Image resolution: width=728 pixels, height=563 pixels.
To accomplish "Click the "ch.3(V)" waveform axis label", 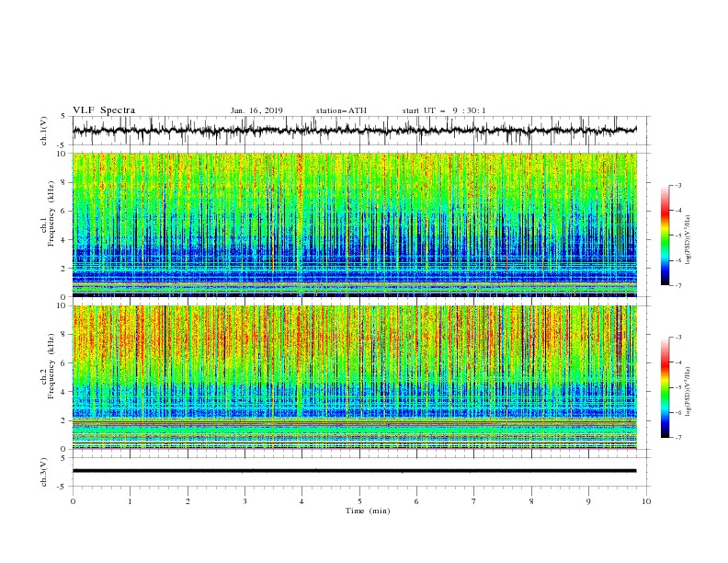I will pyautogui.click(x=44, y=472).
